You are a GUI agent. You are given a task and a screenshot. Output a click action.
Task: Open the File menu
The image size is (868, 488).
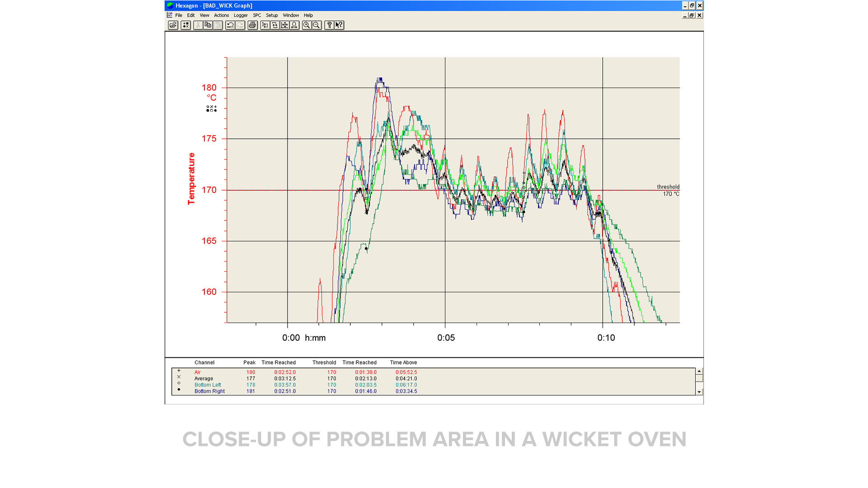pyautogui.click(x=179, y=15)
